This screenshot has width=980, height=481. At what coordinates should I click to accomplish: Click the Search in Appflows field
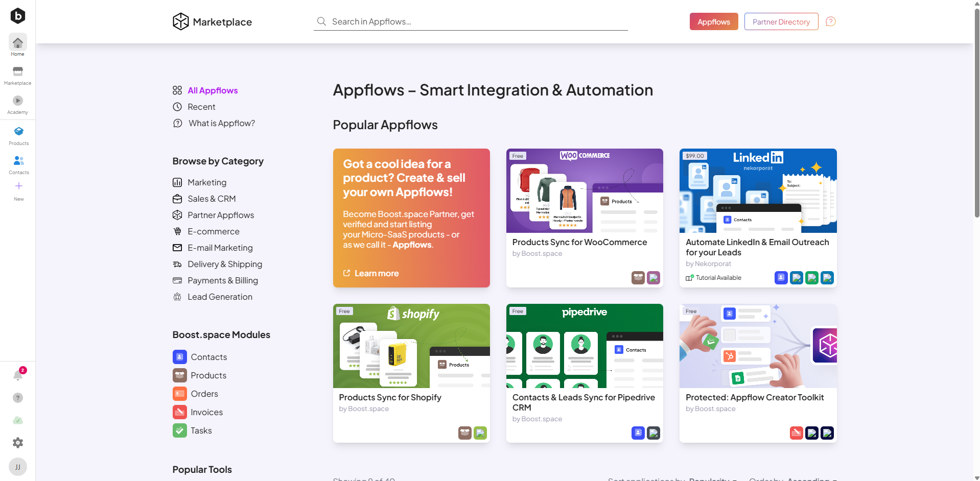tap(470, 21)
